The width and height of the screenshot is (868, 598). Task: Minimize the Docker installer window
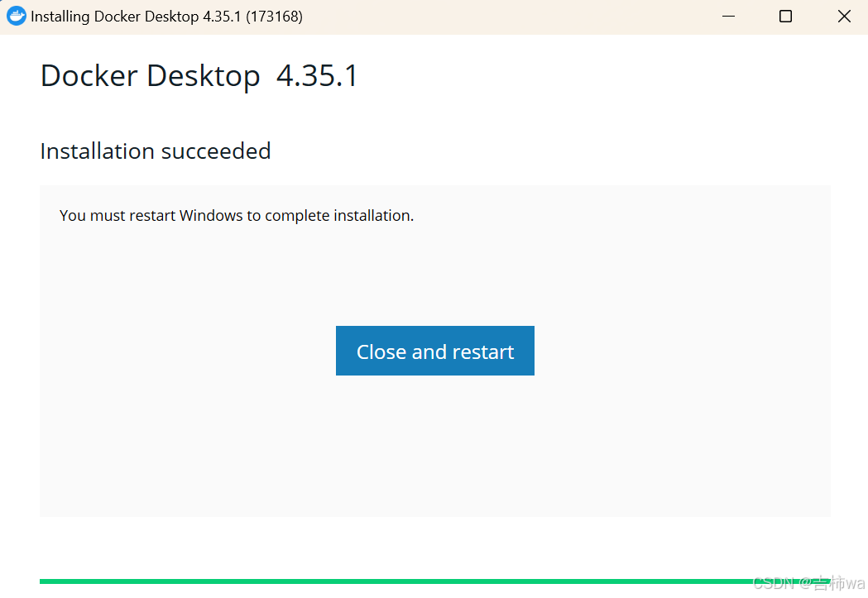click(728, 17)
